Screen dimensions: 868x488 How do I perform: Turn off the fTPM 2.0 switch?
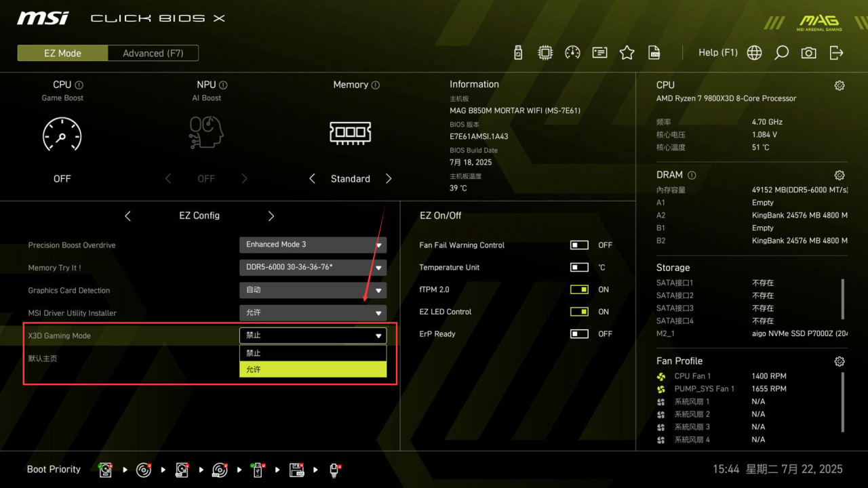click(x=579, y=289)
